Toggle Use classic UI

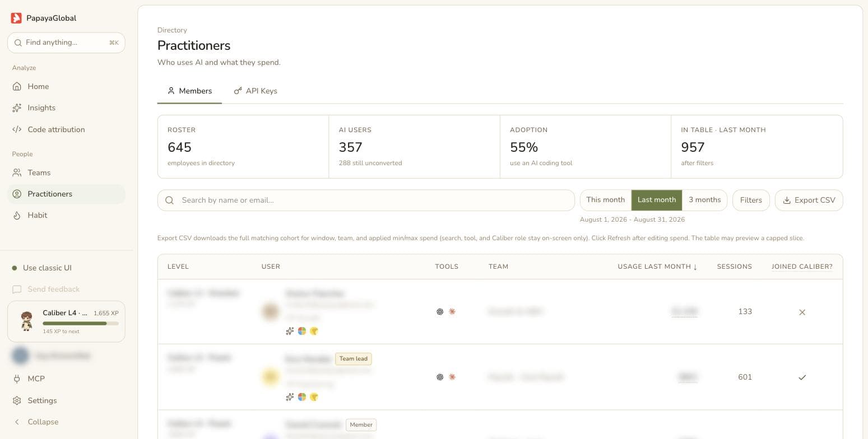point(66,268)
